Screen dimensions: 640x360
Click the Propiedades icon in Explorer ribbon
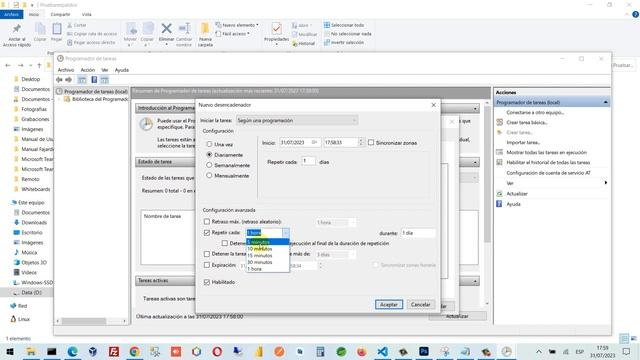[276, 29]
